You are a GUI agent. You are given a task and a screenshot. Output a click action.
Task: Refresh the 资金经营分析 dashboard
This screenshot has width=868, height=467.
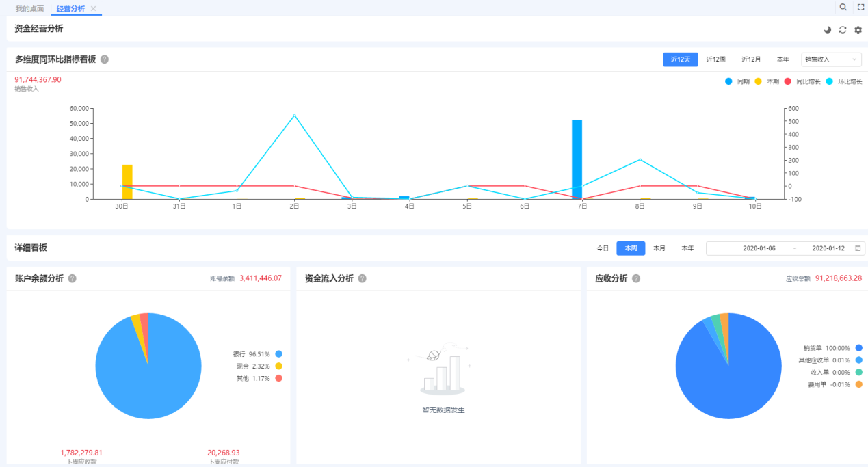point(843,30)
